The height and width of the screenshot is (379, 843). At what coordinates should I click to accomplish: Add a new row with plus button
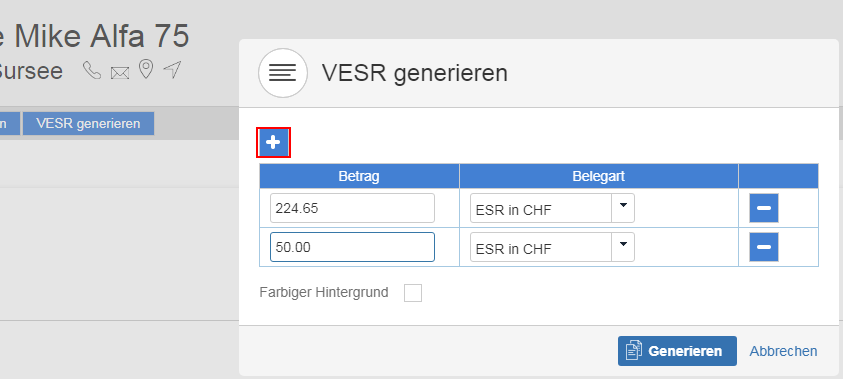[273, 142]
